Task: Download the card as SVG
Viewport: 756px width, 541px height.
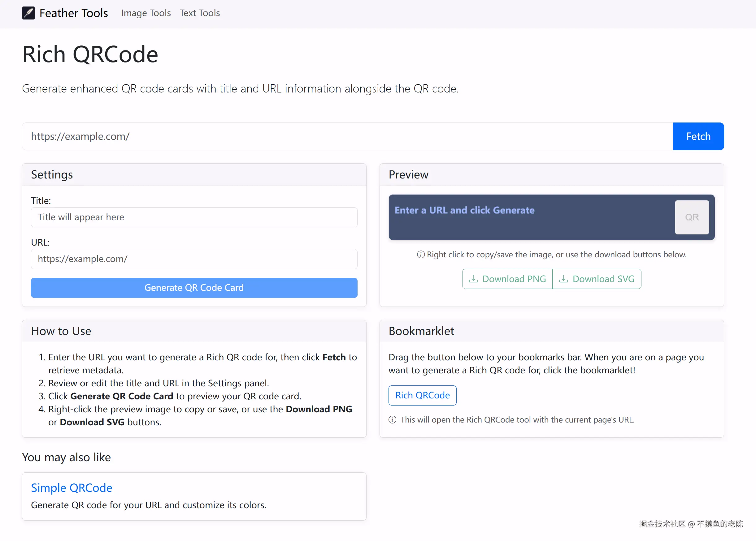Action: pyautogui.click(x=597, y=279)
